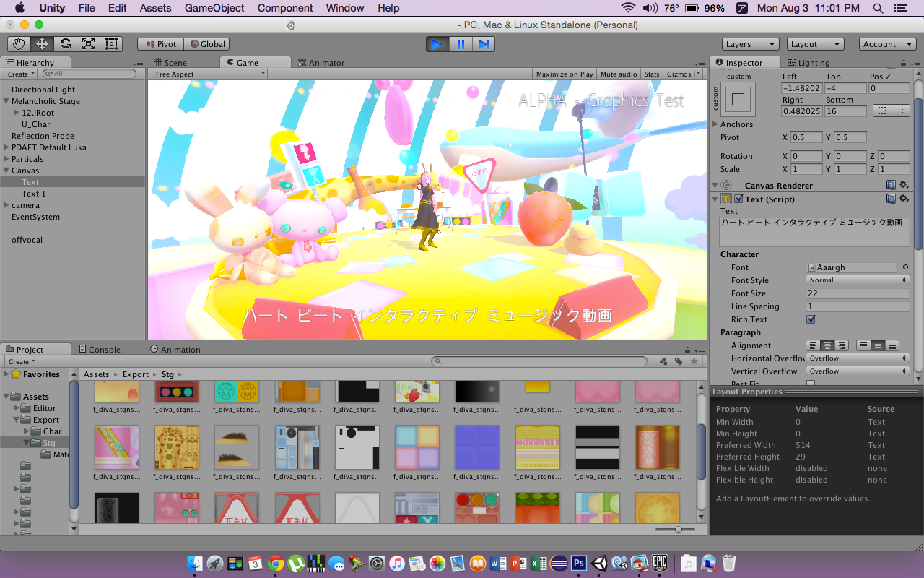Select offvocal in Hierarchy
Viewport: 924px width, 578px height.
click(27, 240)
